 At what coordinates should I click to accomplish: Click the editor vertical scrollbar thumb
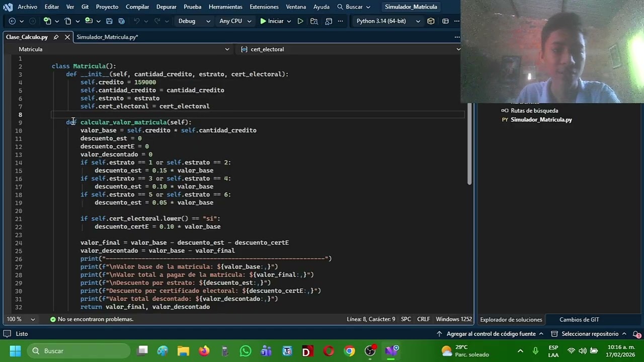tap(469, 144)
